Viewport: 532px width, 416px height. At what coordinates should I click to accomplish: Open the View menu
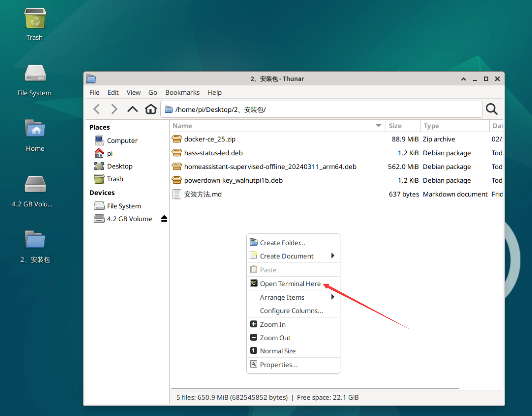tap(133, 92)
